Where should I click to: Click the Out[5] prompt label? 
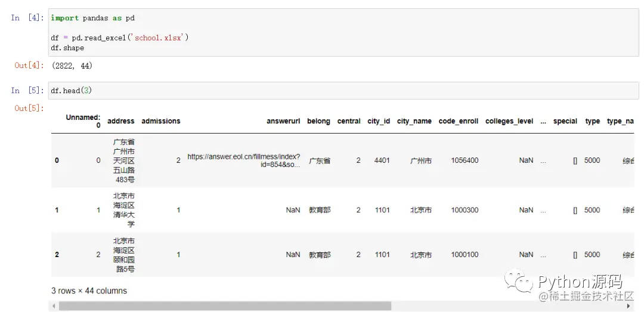(x=29, y=108)
